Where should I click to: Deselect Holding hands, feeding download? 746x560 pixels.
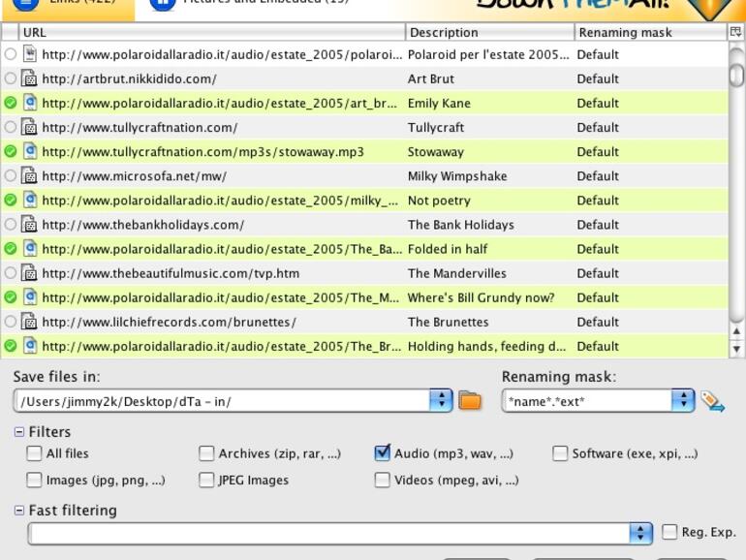point(11,346)
